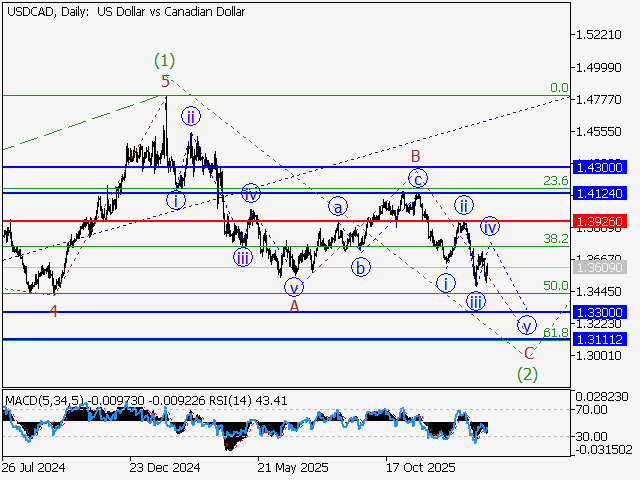Click the green (1) wave label
The height and width of the screenshot is (480, 640).
click(164, 59)
